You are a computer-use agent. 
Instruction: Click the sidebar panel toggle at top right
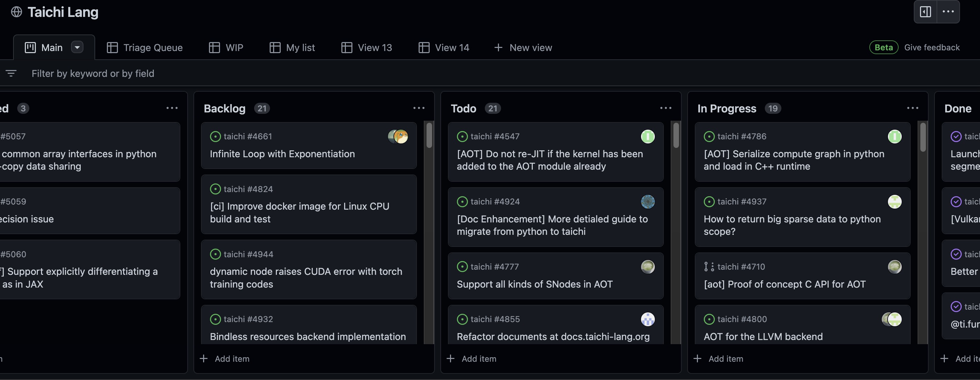click(x=925, y=12)
